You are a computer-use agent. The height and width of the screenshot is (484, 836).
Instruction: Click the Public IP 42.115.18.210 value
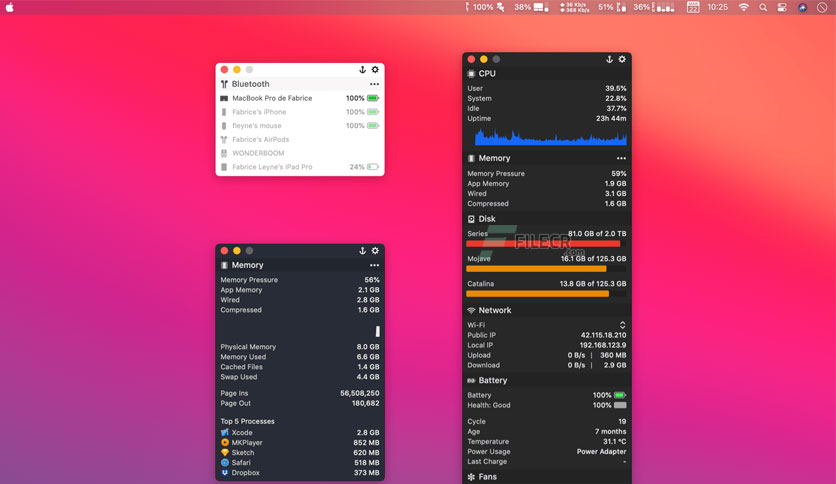[604, 335]
